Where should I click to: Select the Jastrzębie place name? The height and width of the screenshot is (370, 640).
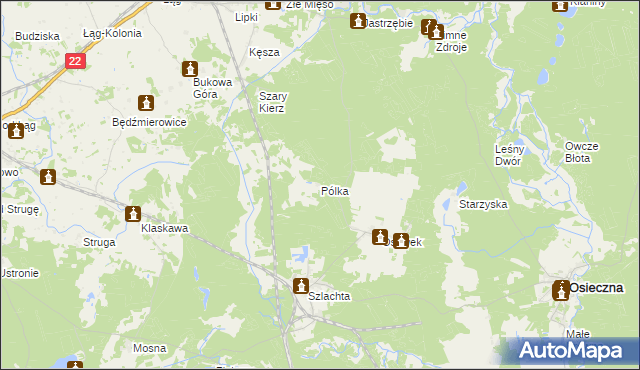coord(388,24)
